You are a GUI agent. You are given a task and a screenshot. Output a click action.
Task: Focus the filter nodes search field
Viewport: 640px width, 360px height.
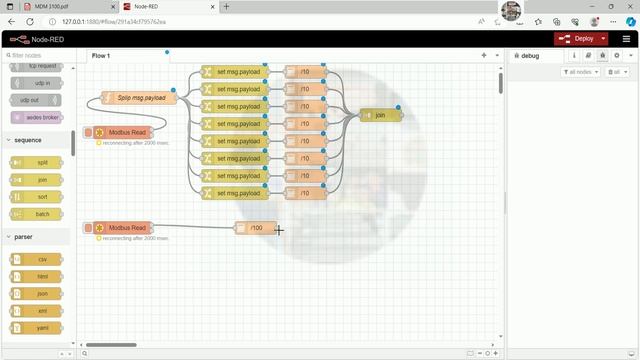[x=39, y=55]
